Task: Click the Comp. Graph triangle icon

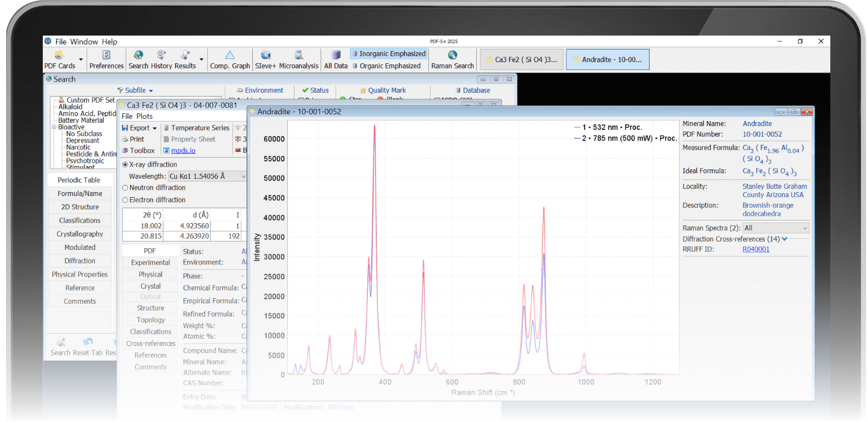Action: [x=230, y=55]
